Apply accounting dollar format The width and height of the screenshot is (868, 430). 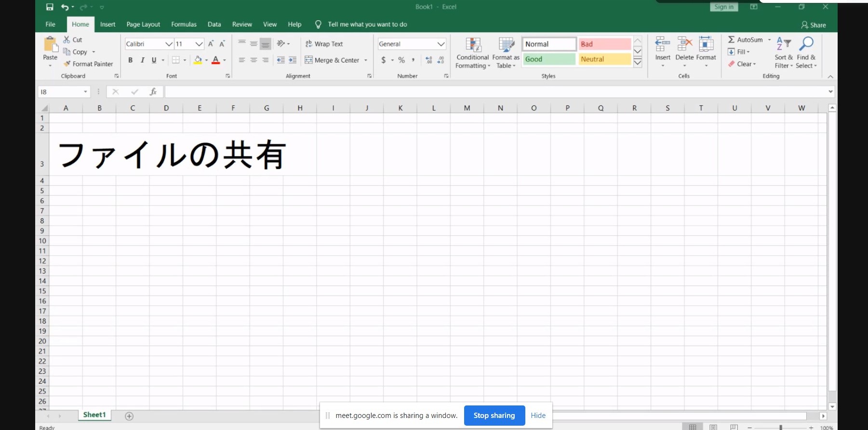point(384,60)
